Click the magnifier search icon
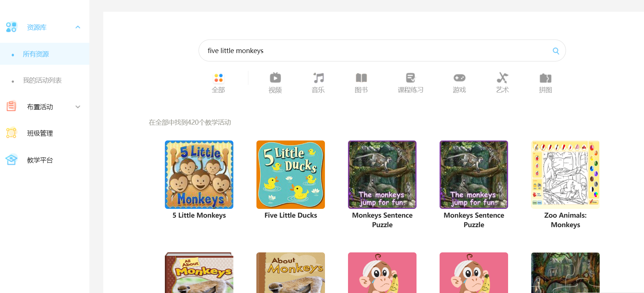644x293 pixels. (556, 51)
